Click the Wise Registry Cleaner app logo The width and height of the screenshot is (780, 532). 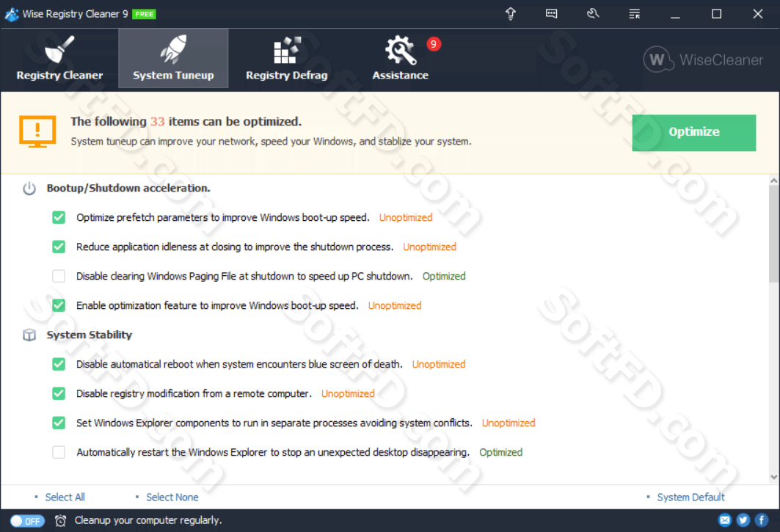tap(12, 14)
